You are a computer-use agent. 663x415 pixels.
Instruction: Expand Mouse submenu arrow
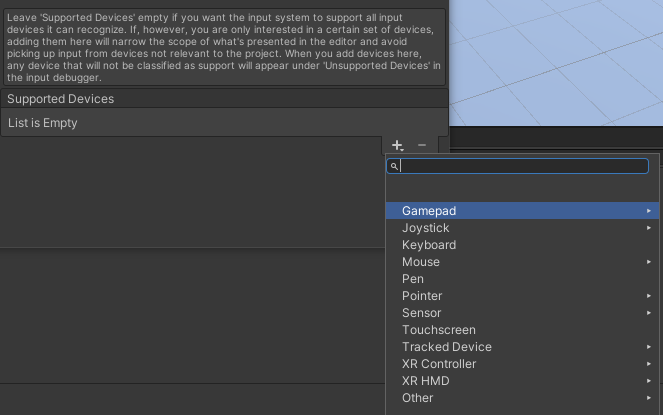pos(649,262)
